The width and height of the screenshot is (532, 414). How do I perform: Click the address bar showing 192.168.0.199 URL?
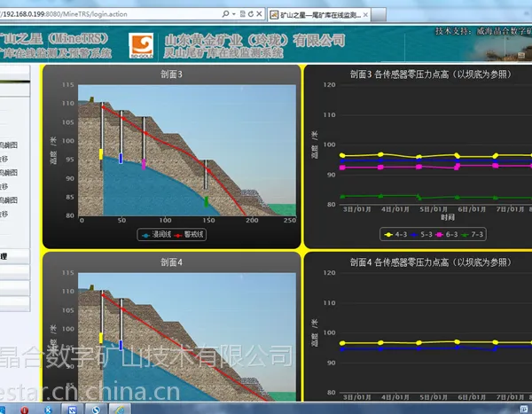[x=108, y=14]
